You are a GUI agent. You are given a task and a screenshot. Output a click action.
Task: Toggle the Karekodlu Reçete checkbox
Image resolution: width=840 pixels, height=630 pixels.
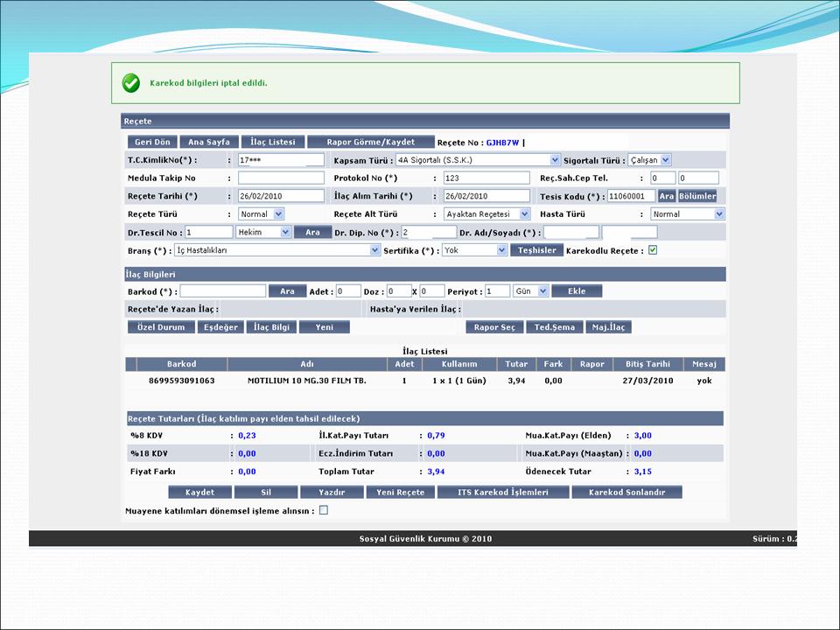click(x=653, y=250)
